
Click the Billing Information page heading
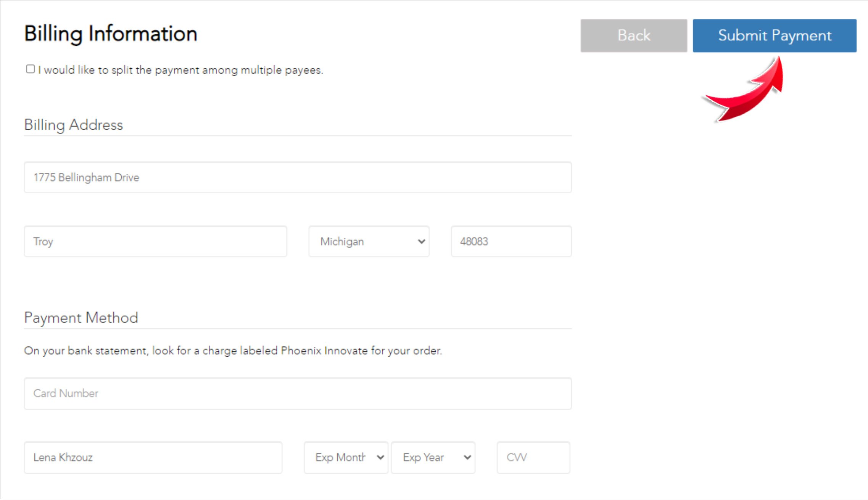(111, 34)
